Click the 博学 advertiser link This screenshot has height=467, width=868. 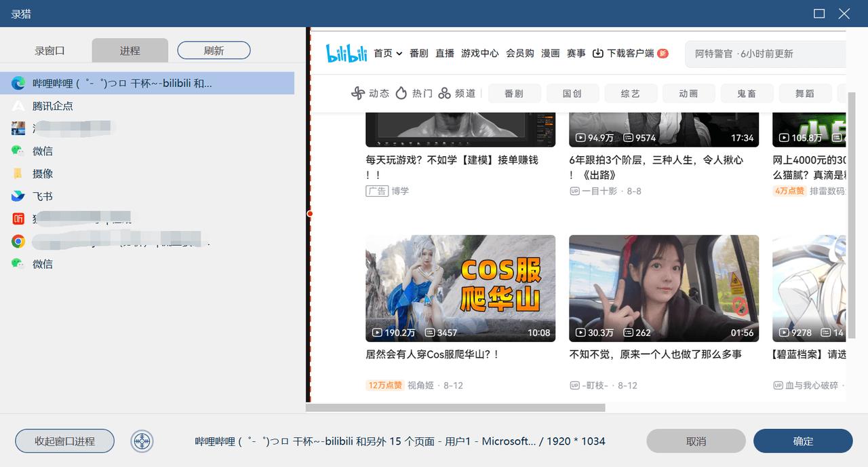coord(400,191)
